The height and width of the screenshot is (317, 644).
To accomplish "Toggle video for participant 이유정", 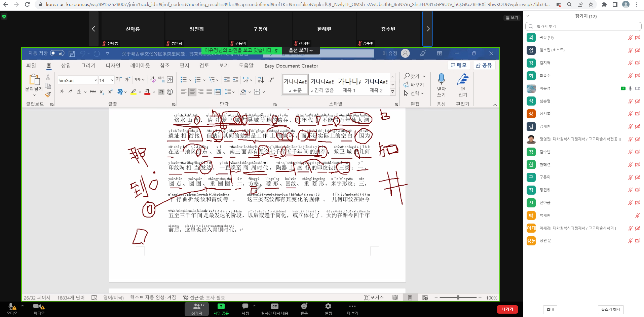I will tap(637, 88).
